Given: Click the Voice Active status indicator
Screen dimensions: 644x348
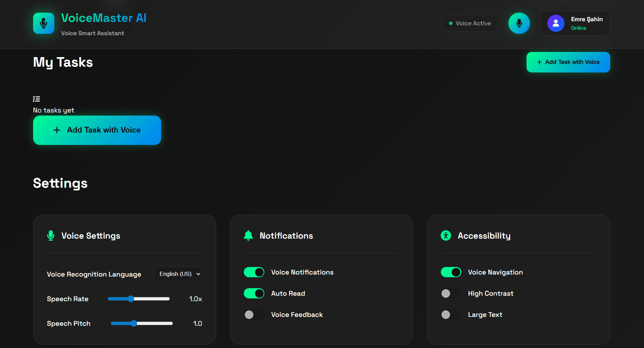Looking at the screenshot, I should (x=470, y=23).
